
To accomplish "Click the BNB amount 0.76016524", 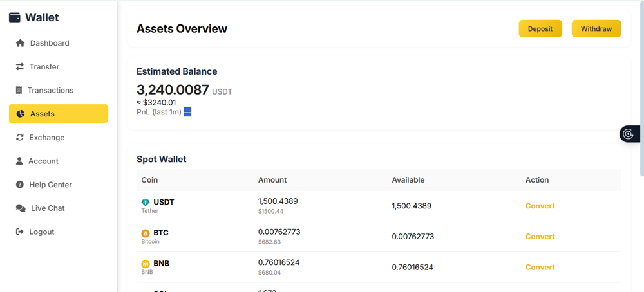I will click(x=279, y=262).
